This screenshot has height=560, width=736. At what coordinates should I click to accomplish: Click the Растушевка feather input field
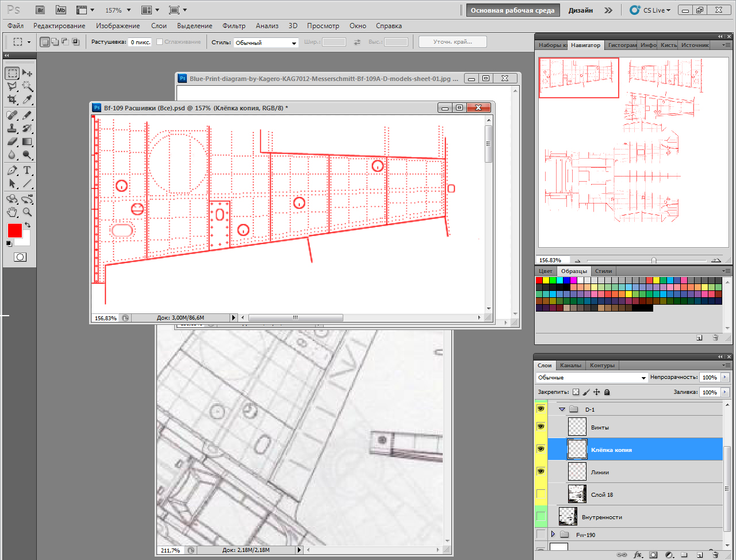click(x=140, y=43)
